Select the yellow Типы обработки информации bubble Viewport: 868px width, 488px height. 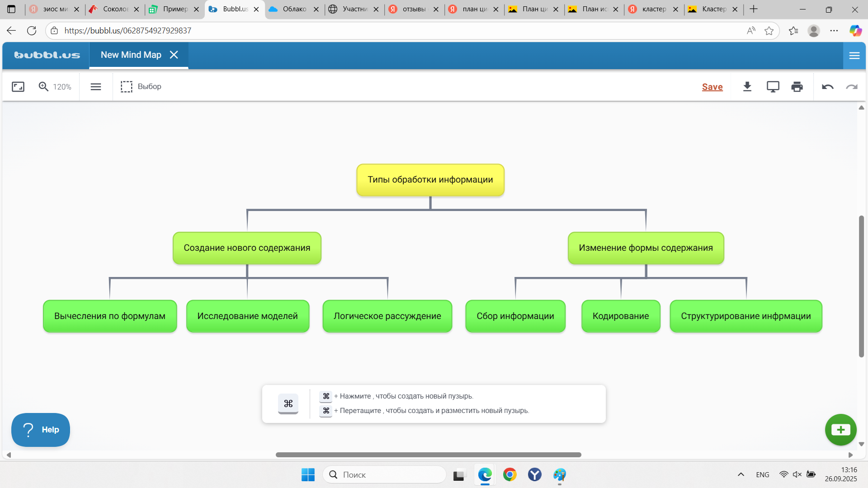(430, 180)
